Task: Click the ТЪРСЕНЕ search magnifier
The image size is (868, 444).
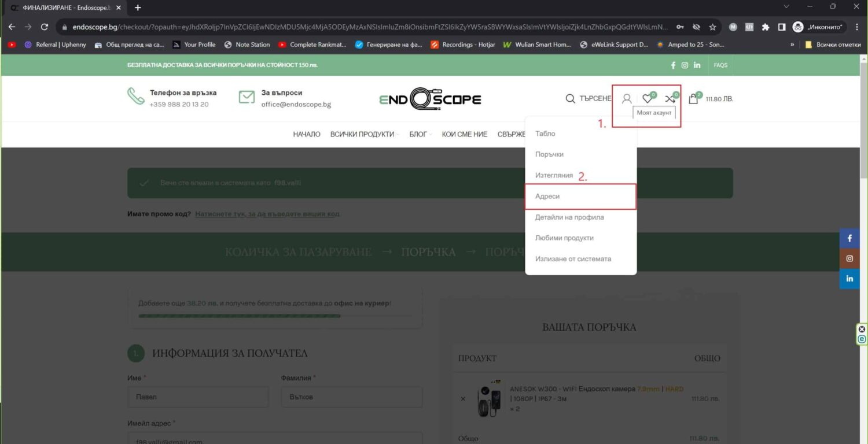Action: tap(570, 99)
